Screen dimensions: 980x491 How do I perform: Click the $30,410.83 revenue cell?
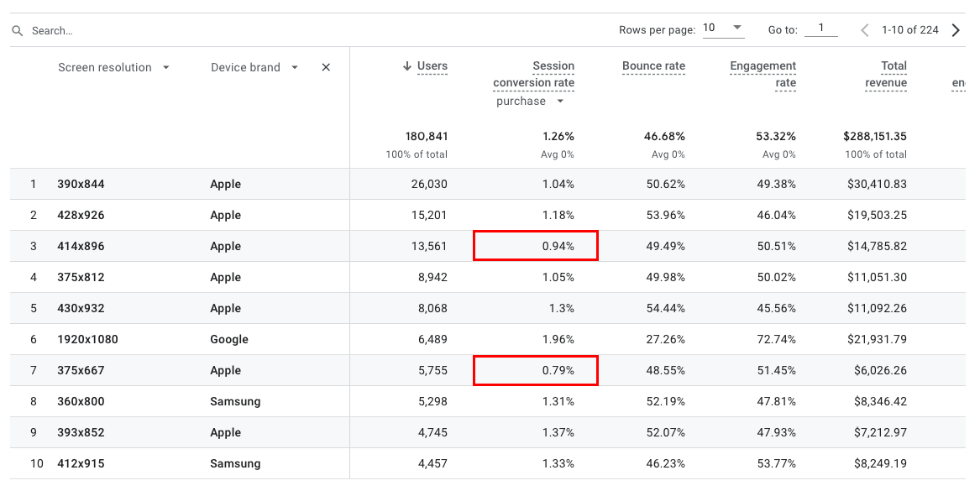click(x=877, y=185)
